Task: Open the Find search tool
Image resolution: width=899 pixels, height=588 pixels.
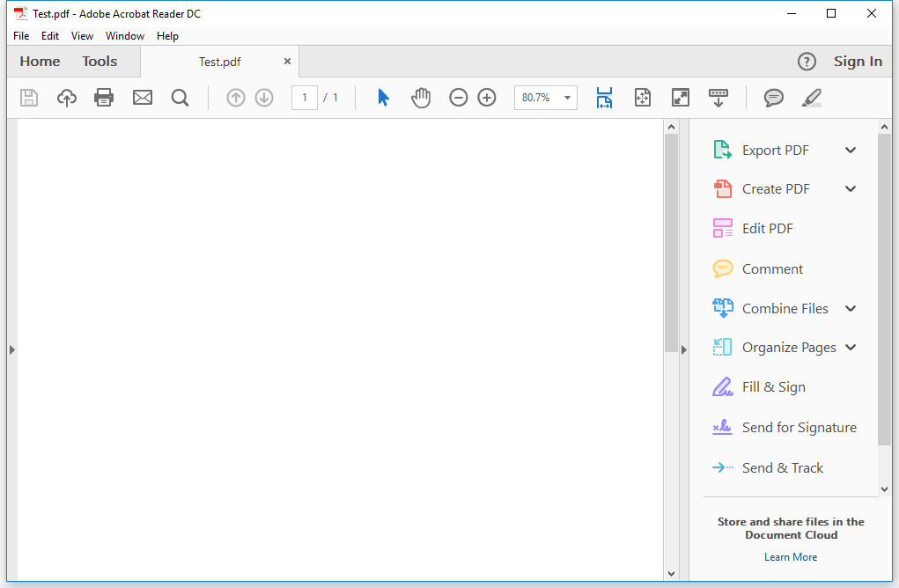Action: pos(181,97)
